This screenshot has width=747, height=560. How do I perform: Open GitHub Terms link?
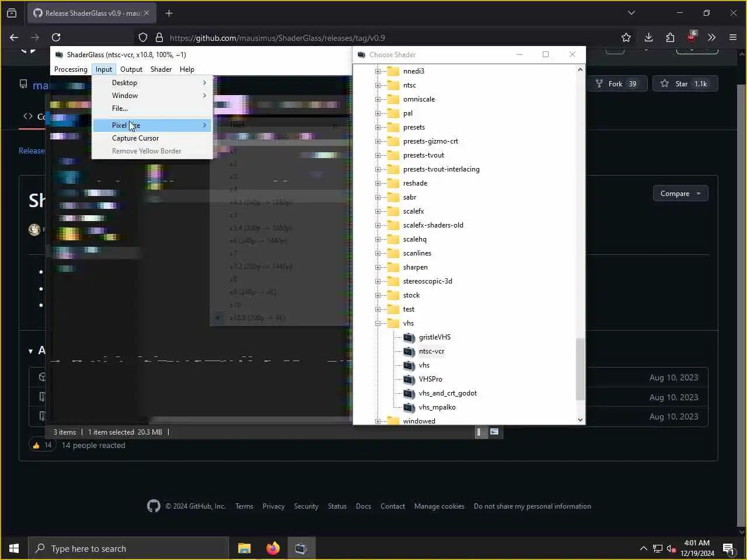coord(244,506)
